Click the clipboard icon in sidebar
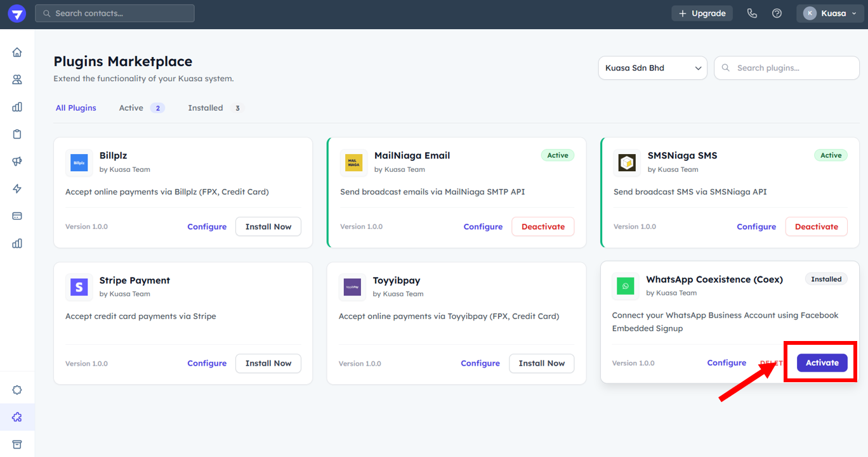Viewport: 868px width, 457px height. (17, 134)
